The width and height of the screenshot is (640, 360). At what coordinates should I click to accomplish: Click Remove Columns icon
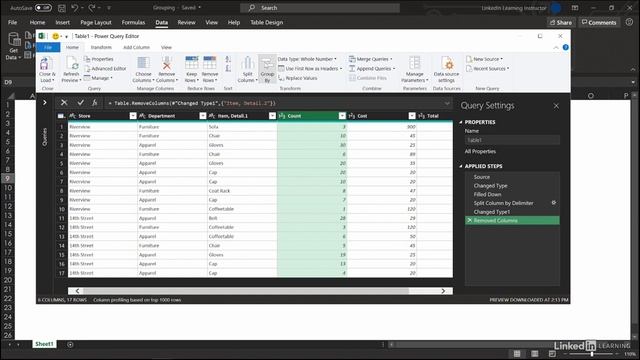167,63
